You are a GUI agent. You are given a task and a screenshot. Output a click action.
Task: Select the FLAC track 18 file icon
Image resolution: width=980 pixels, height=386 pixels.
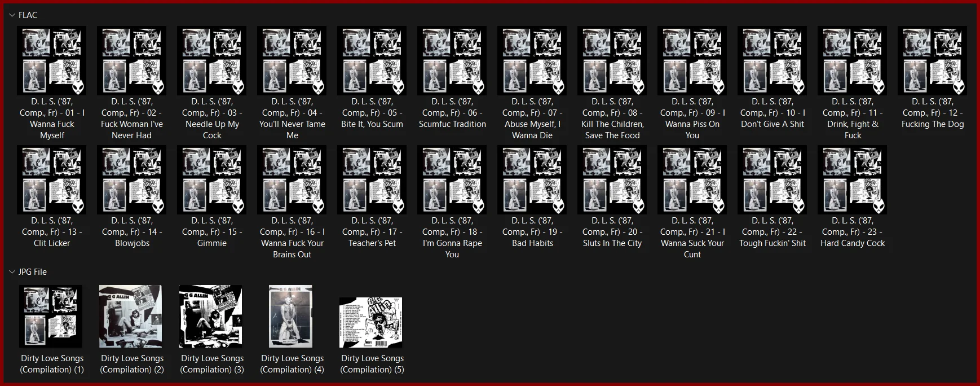tap(452, 179)
